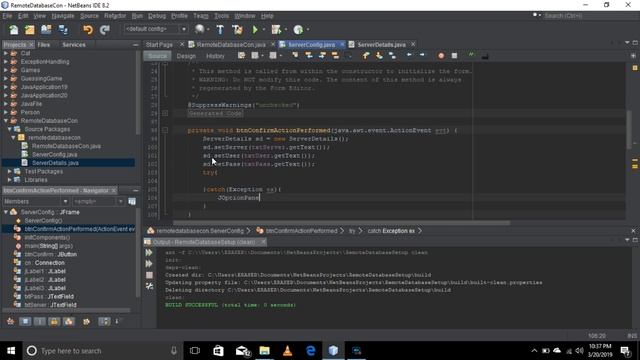
Task: Click editor toolbar back arrow icon
Action: tap(409, 55)
